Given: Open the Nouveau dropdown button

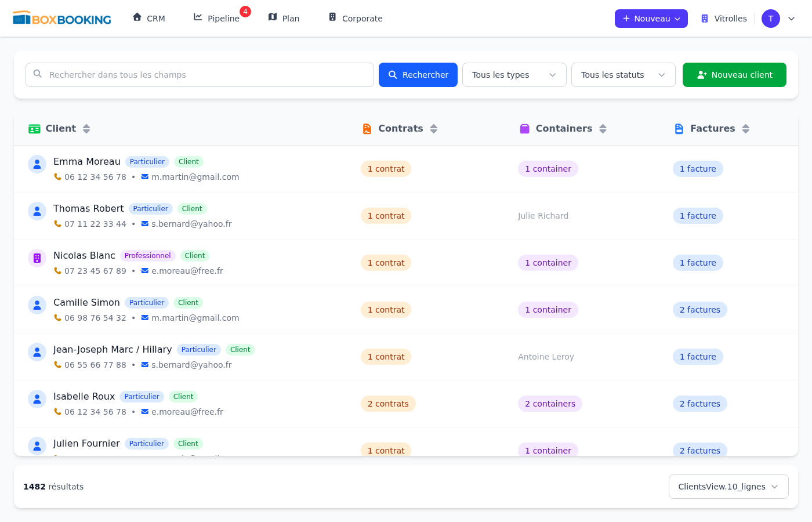Looking at the screenshot, I should [651, 19].
